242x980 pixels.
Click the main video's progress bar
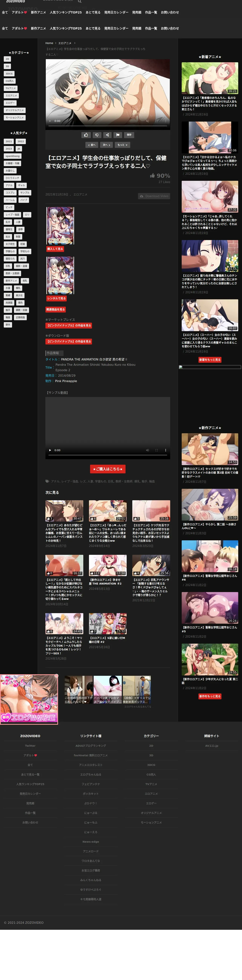(108, 125)
